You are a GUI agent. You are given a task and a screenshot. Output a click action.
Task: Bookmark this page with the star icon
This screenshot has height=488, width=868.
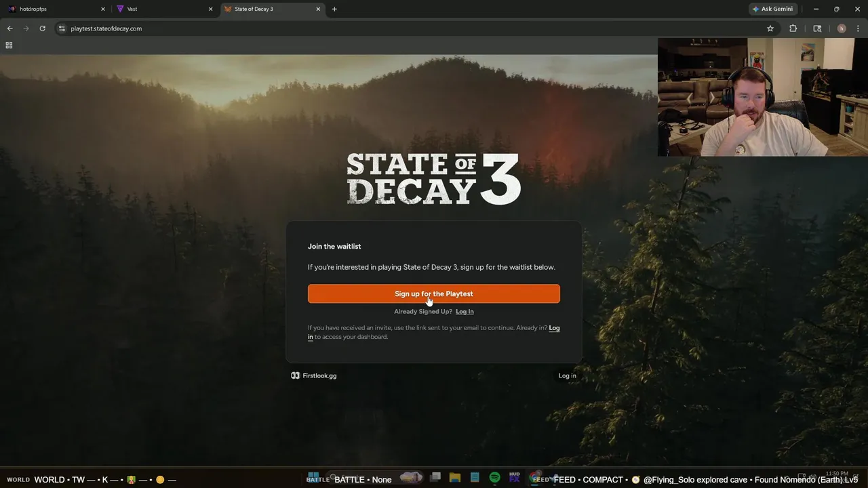click(x=770, y=28)
